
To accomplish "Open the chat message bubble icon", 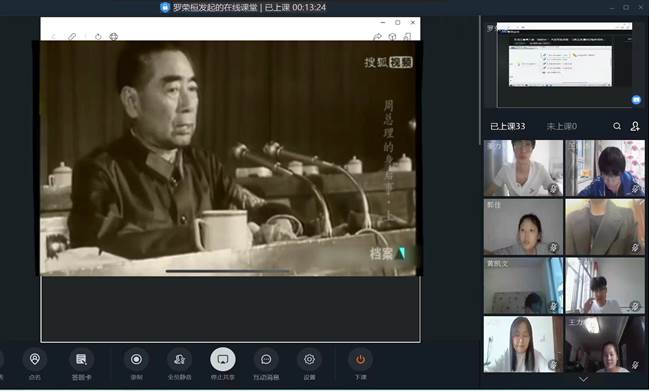I will coord(266,360).
